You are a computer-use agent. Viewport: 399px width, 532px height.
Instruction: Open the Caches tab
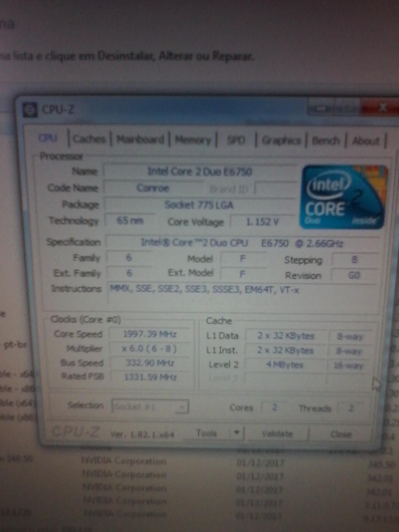(x=89, y=139)
